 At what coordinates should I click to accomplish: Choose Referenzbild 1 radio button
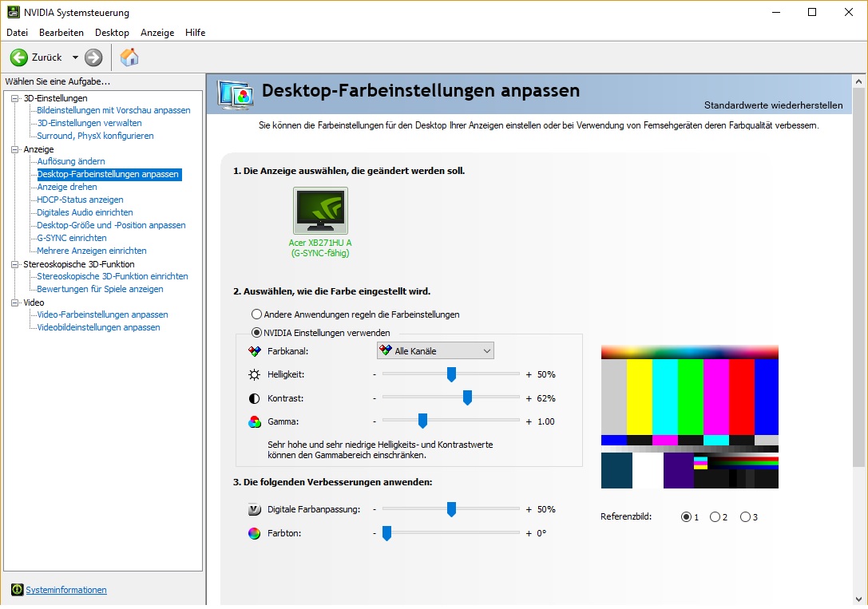[686, 516]
